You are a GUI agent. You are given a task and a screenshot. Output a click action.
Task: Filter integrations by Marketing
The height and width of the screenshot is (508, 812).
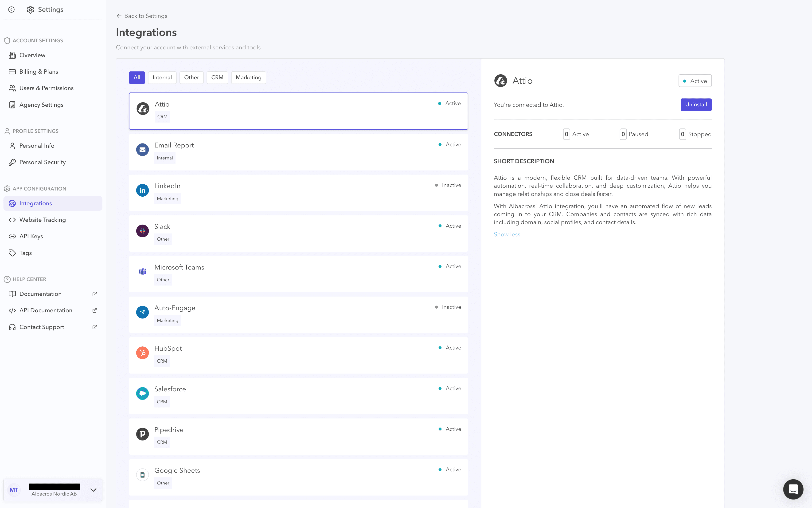(249, 78)
